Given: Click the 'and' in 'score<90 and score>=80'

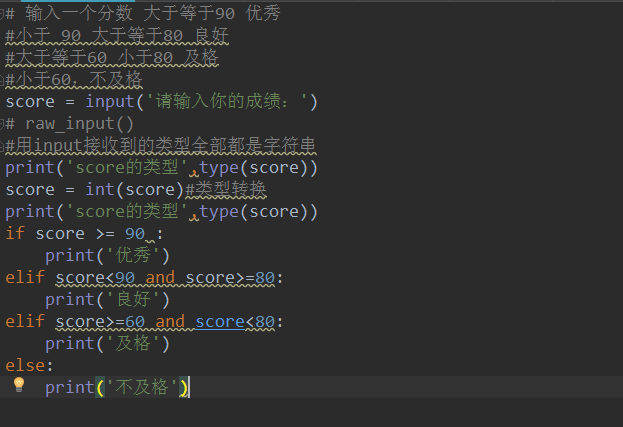Looking at the screenshot, I should [160, 277].
